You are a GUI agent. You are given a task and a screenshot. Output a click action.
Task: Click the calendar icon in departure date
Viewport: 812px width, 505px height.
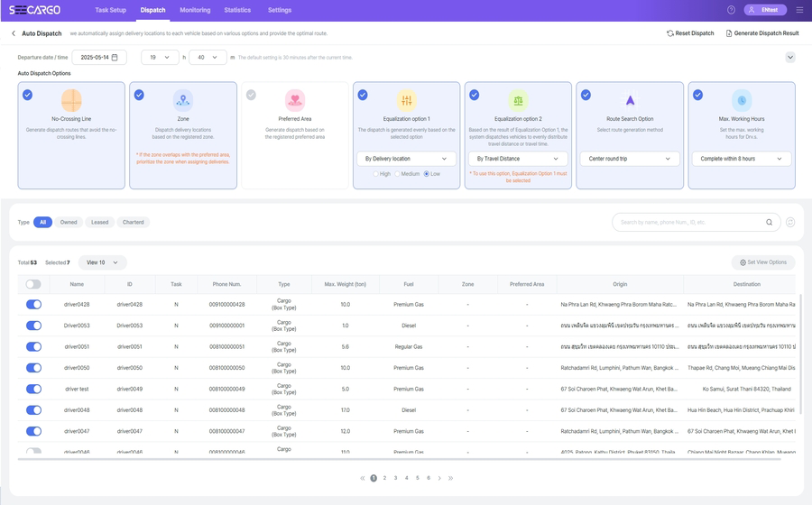point(115,58)
